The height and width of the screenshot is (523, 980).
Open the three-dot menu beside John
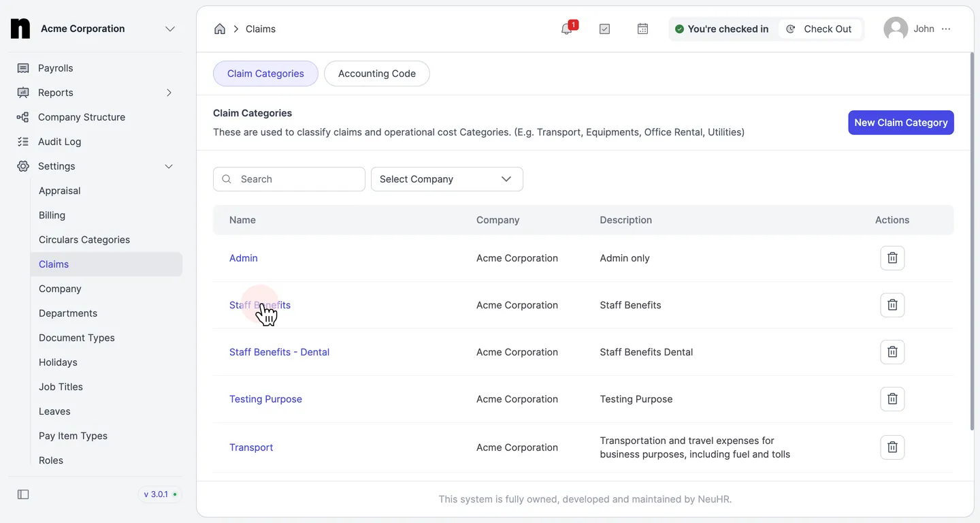click(946, 29)
